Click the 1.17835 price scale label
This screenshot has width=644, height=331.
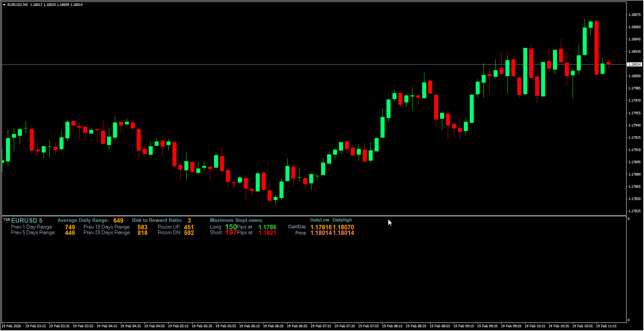(634, 211)
